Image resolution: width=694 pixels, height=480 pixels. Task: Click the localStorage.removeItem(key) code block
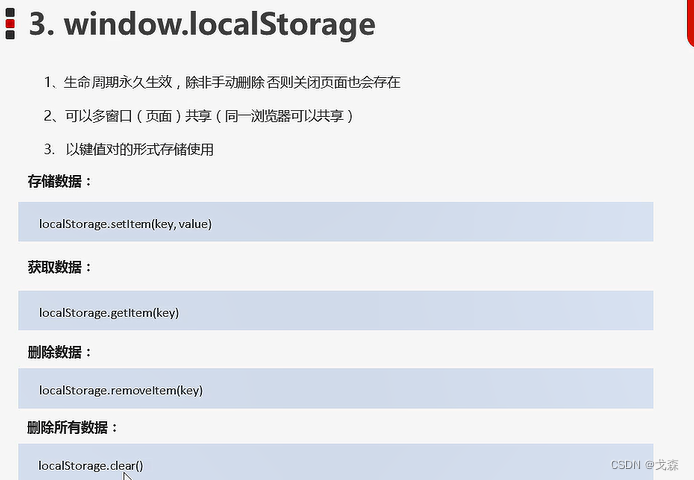click(335, 388)
